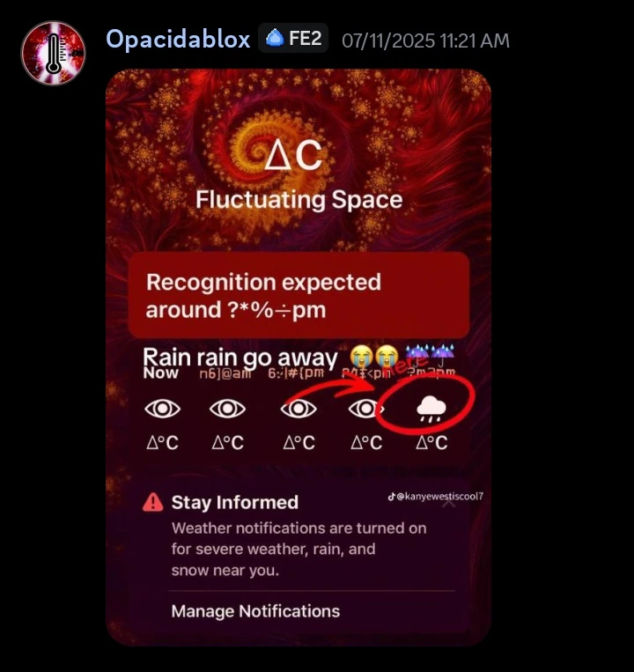The height and width of the screenshot is (672, 634).
Task: Click the red warning triangle icon
Action: pos(152,502)
